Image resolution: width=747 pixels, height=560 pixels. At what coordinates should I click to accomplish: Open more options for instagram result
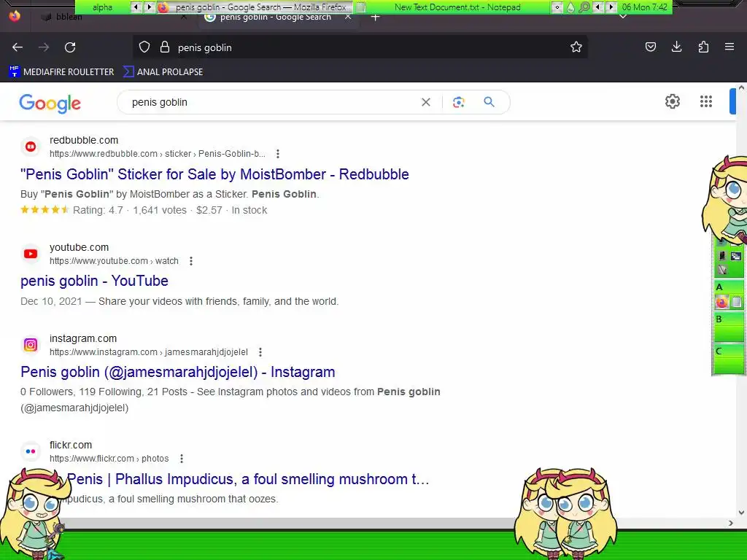coord(260,352)
